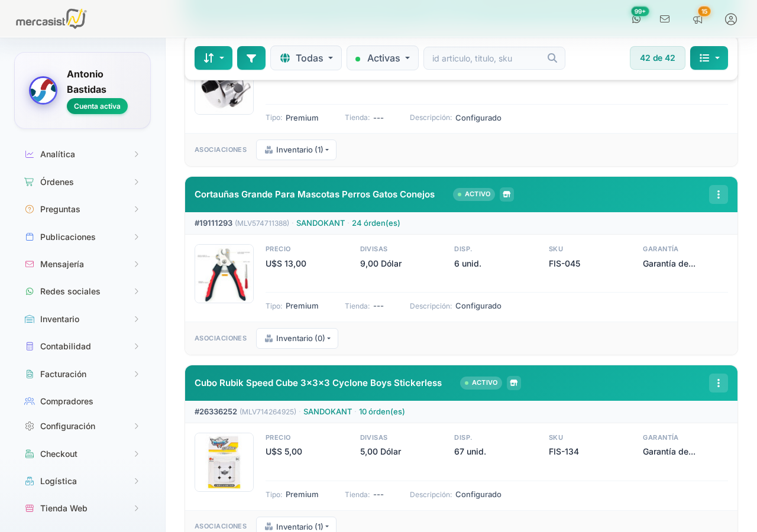Click the 42 de 42 counter button
The width and height of the screenshot is (757, 532).
pos(658,58)
